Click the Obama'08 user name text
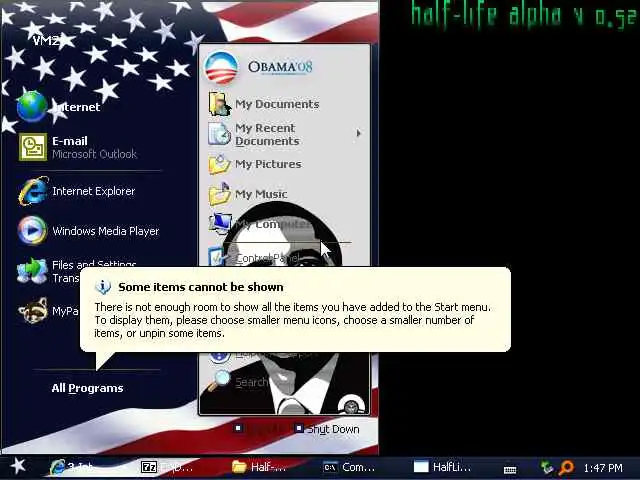Viewport: 640px width, 480px height. point(280,67)
